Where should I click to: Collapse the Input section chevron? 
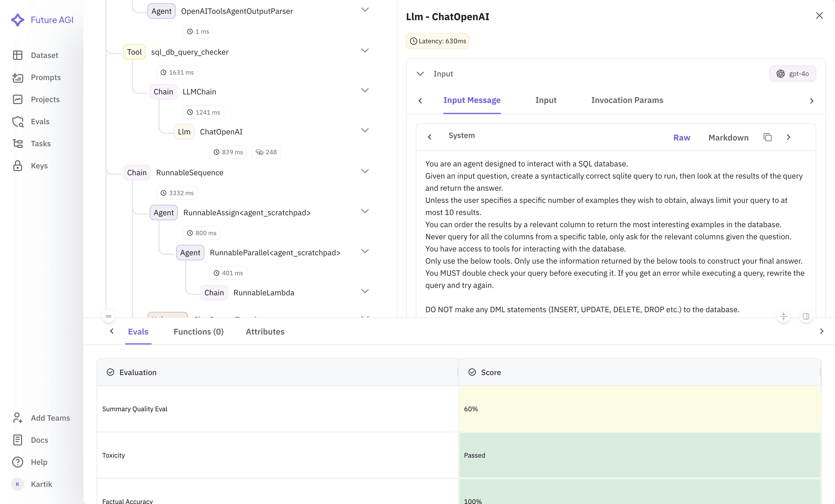(x=420, y=74)
